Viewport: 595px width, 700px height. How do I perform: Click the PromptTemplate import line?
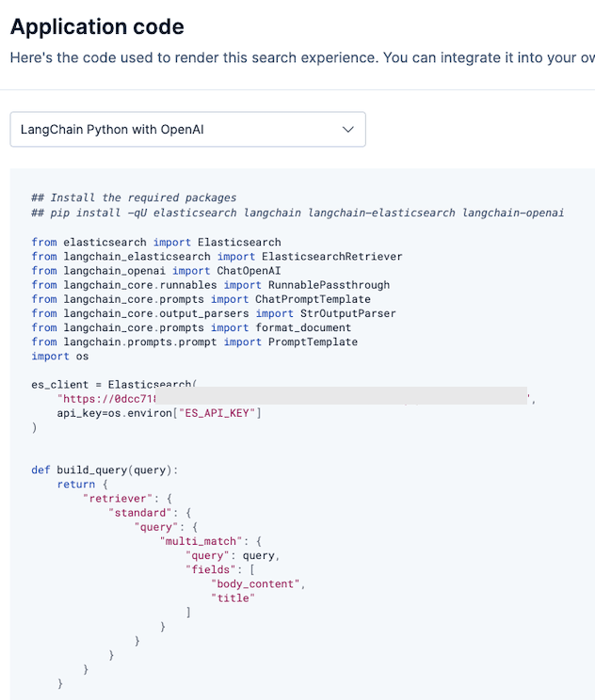(x=194, y=342)
